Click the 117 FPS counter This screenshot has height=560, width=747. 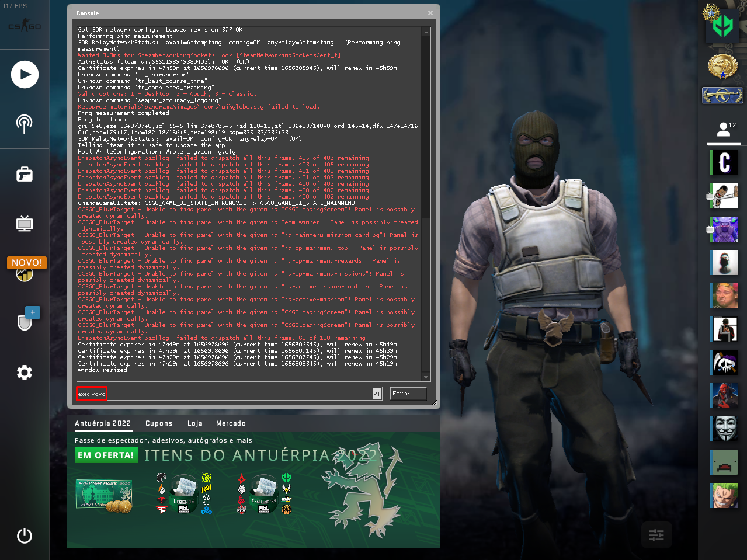click(x=15, y=6)
